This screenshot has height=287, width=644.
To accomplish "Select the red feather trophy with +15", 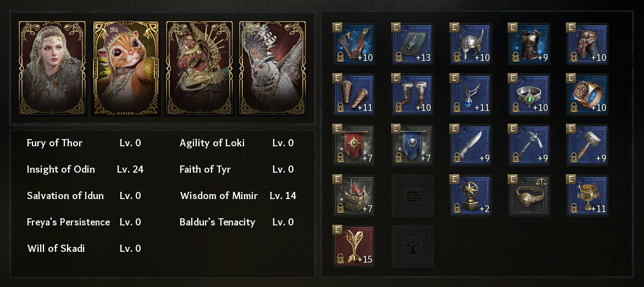I will coord(354,246).
